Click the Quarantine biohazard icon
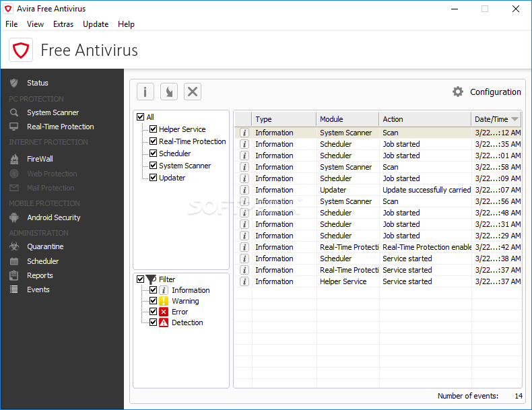Viewport: 532px width, 410px height. point(14,246)
